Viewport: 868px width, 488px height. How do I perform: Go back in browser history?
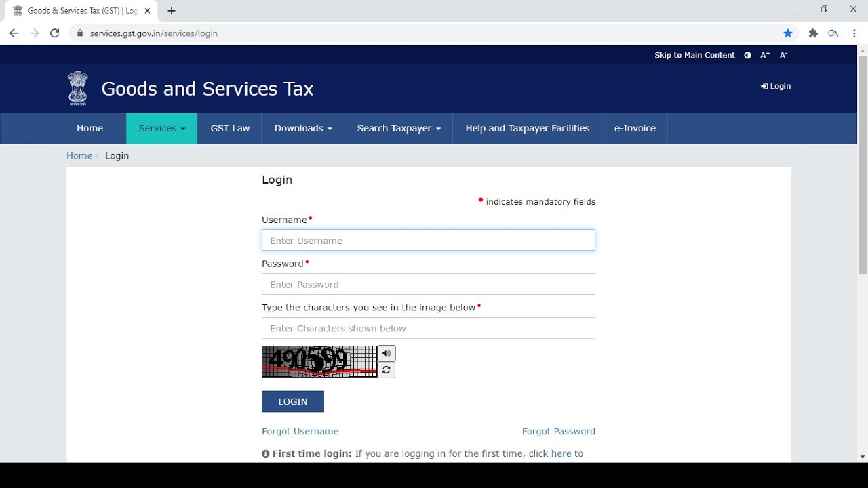[14, 33]
